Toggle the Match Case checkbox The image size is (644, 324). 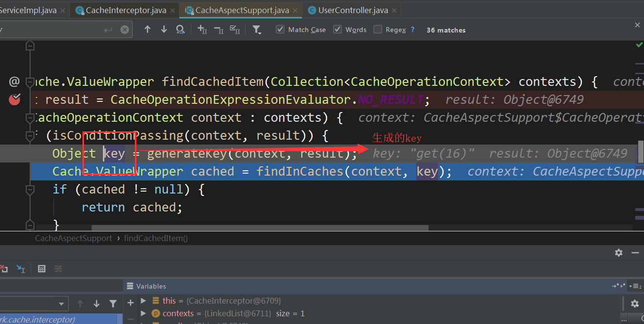[x=280, y=30]
